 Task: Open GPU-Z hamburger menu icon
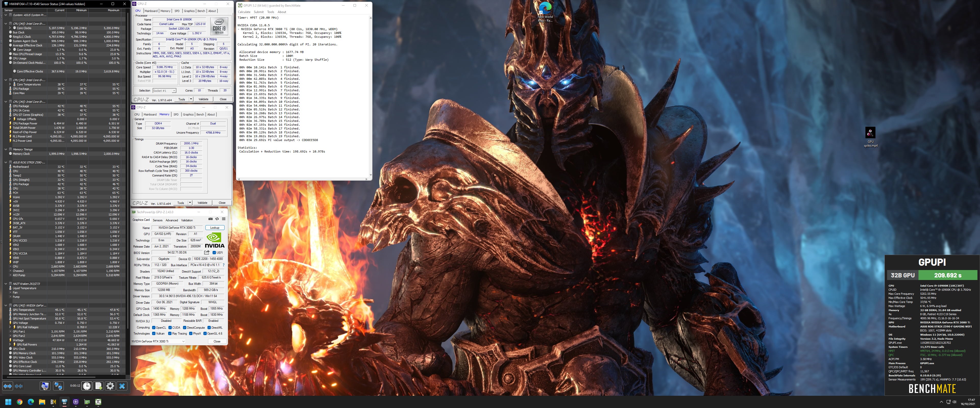coord(224,219)
